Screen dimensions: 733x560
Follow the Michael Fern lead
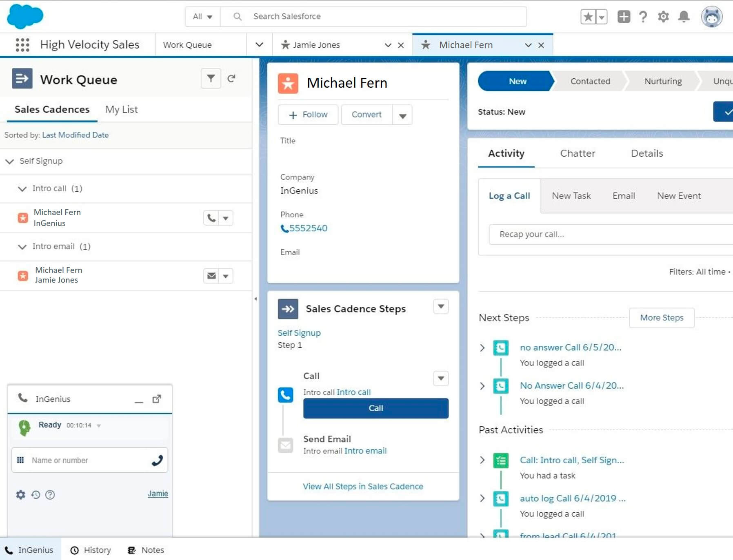click(308, 115)
